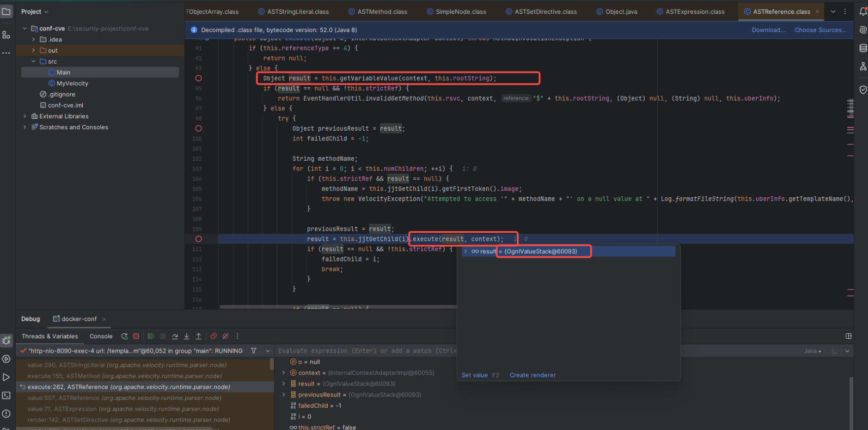Open the Database tool window icon
The image size is (868, 430).
click(x=863, y=48)
